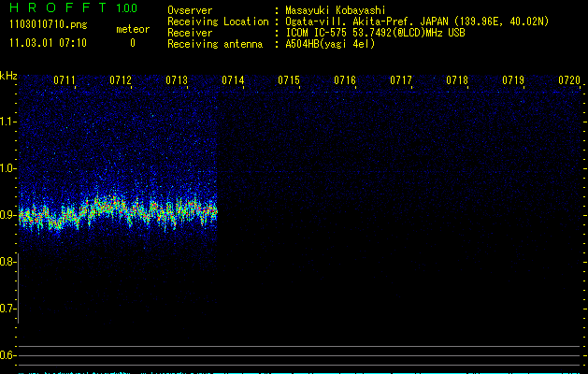Select the file name 1103010710.png

[x=49, y=25]
